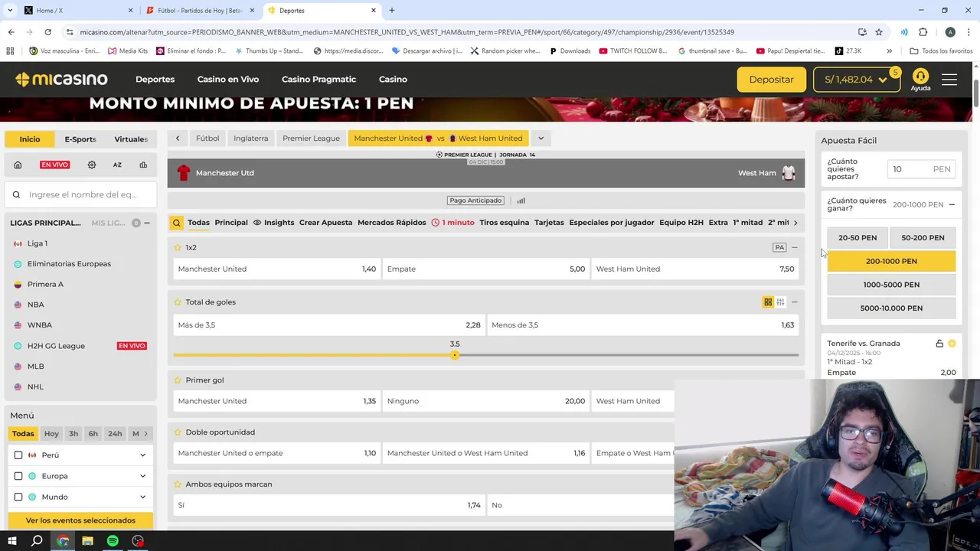
Task: Open File Explorer from the taskbar
Action: point(87,541)
